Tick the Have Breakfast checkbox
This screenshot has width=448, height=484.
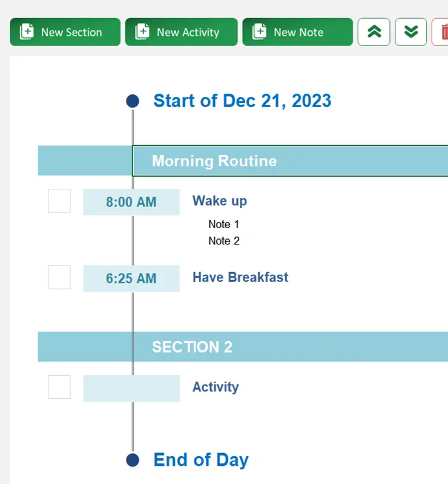tap(59, 277)
